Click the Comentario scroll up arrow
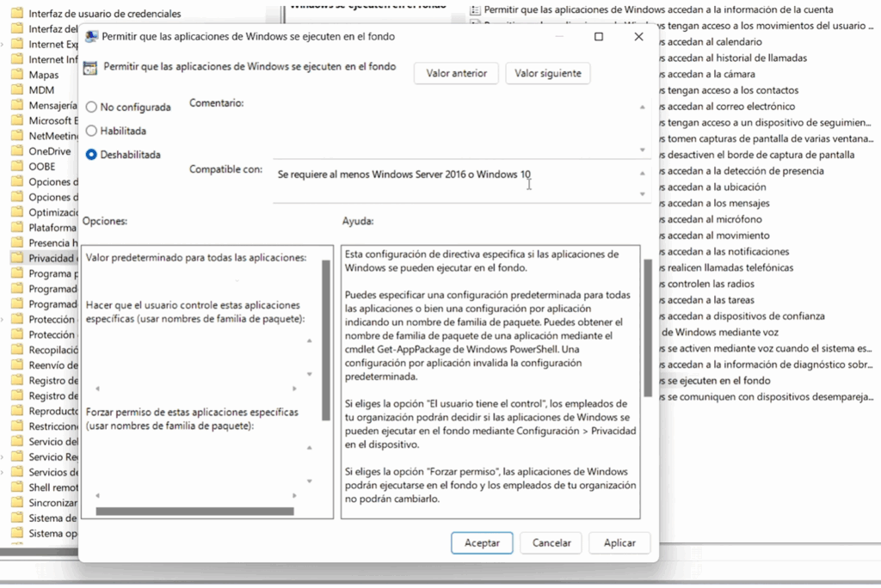This screenshot has height=588, width=881. click(x=642, y=107)
